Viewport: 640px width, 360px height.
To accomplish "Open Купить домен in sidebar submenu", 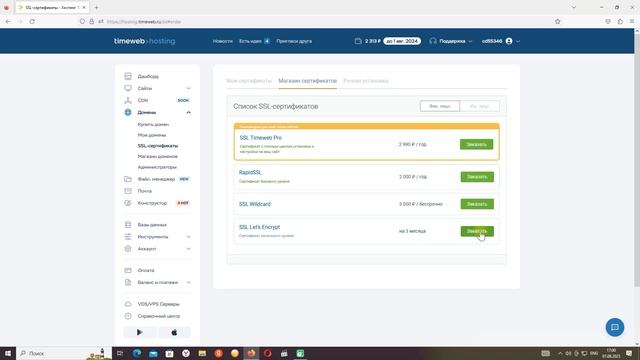I will (x=153, y=124).
